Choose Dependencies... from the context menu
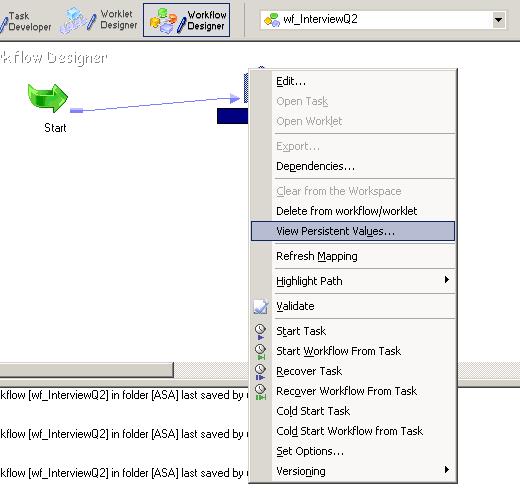Screen dimensions: 520x502 pyautogui.click(x=353, y=166)
